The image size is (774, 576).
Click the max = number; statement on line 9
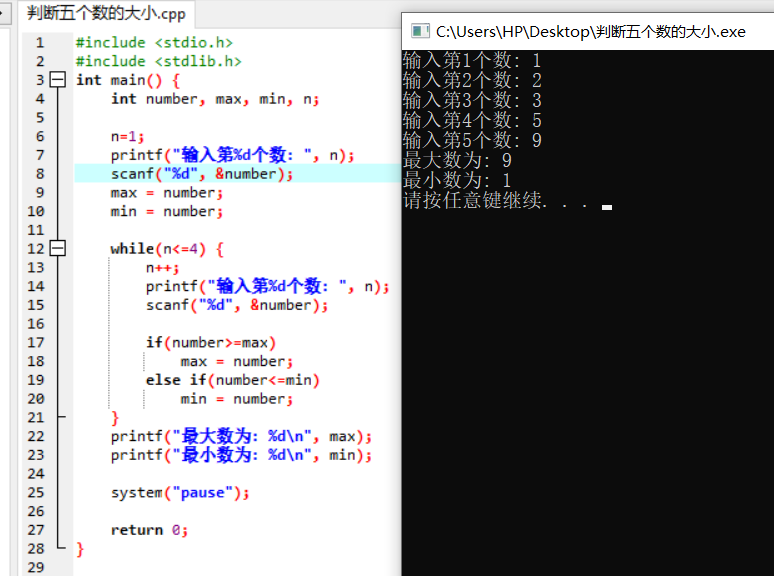(167, 193)
